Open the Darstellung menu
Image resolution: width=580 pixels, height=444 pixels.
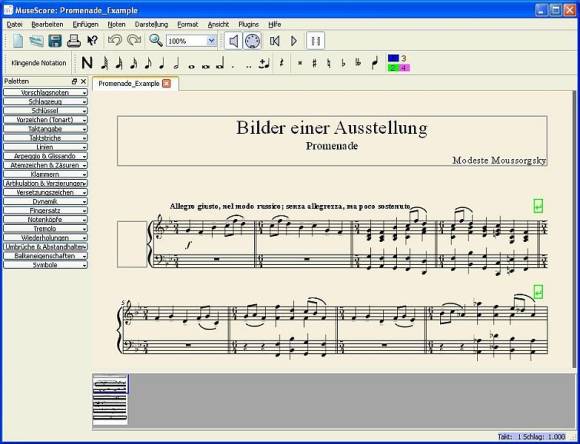click(151, 24)
